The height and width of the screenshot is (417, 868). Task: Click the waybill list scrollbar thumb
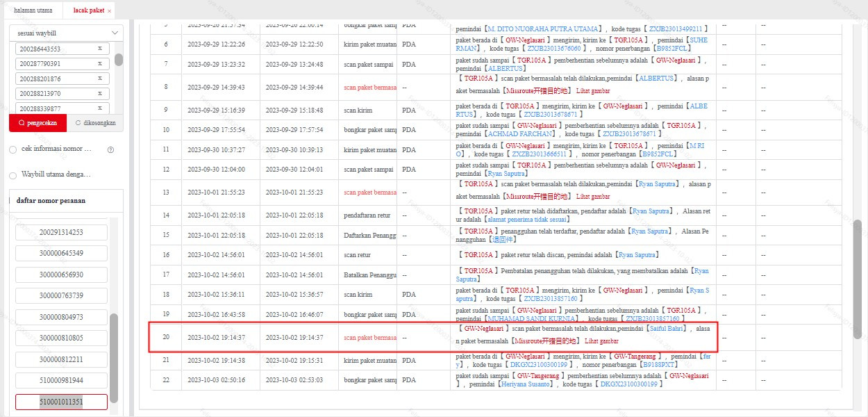pos(119,60)
